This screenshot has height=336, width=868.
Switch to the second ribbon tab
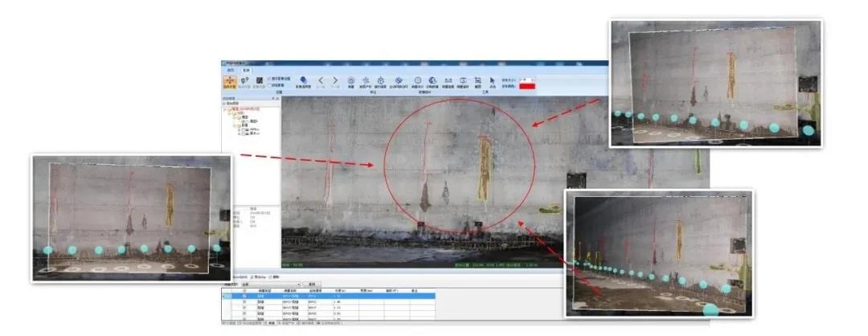(246, 70)
